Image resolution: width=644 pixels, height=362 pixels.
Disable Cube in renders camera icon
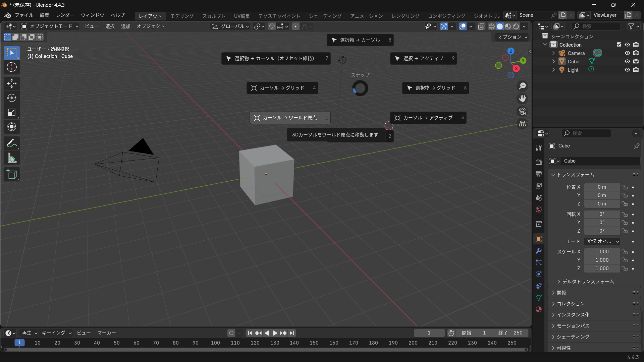pos(636,61)
